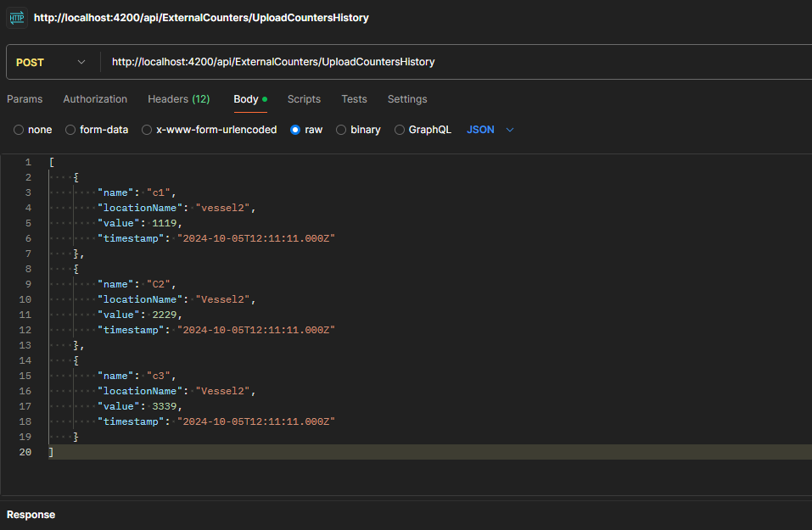Click the "C2" name value on line 9
The width and height of the screenshot is (812, 530).
click(x=159, y=284)
